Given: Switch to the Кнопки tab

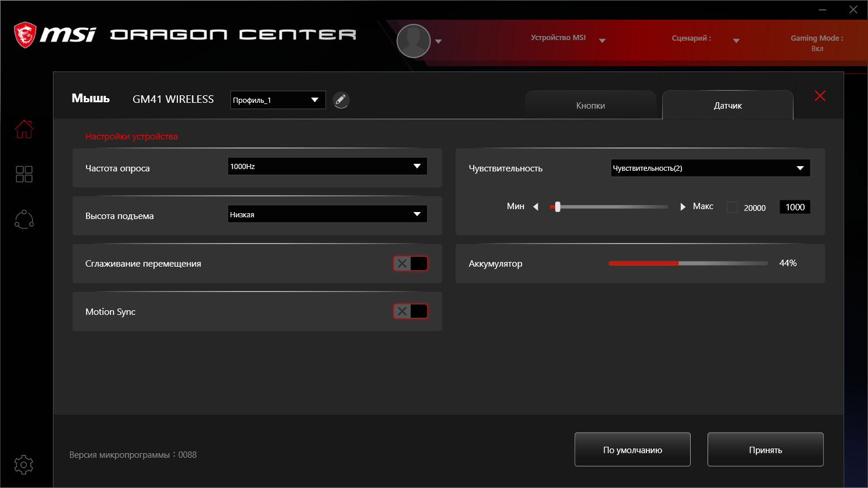Looking at the screenshot, I should point(591,105).
